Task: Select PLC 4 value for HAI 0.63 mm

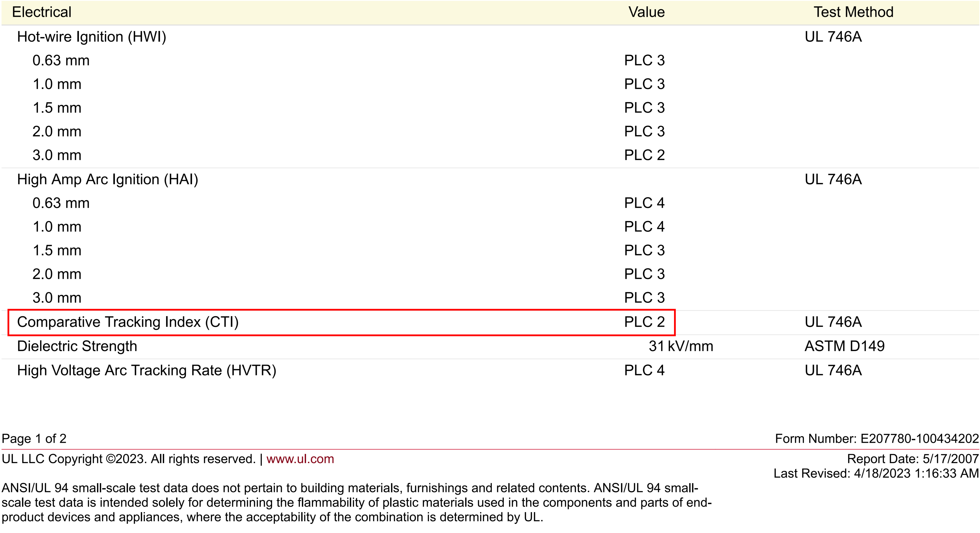Action: (x=644, y=203)
